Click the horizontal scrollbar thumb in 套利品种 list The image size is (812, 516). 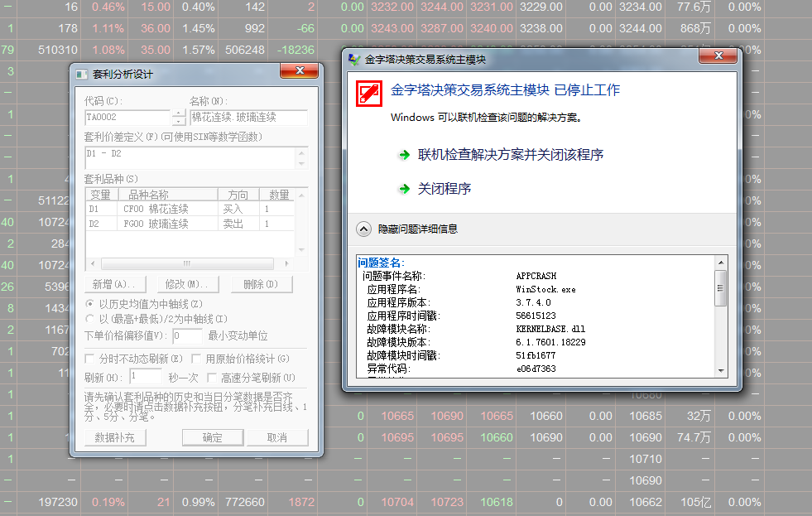click(187, 263)
